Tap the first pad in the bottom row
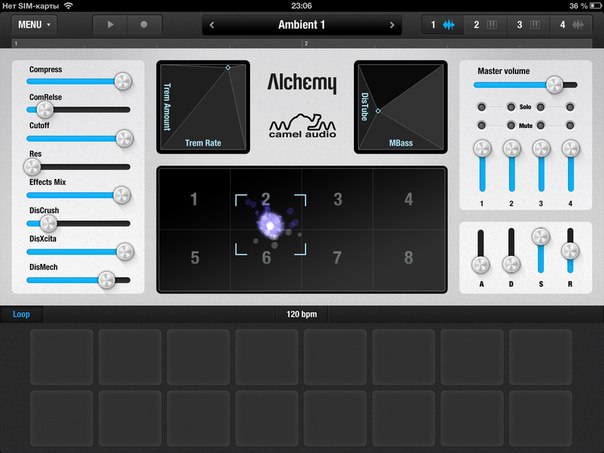This screenshot has height=453, width=604. tap(62, 418)
